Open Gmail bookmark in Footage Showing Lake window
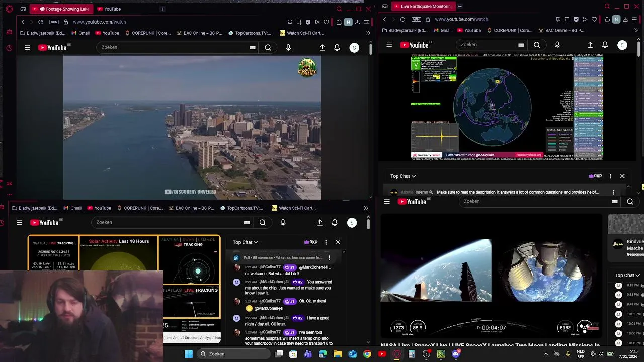Viewport: 644px width, 362px height. coord(80,33)
